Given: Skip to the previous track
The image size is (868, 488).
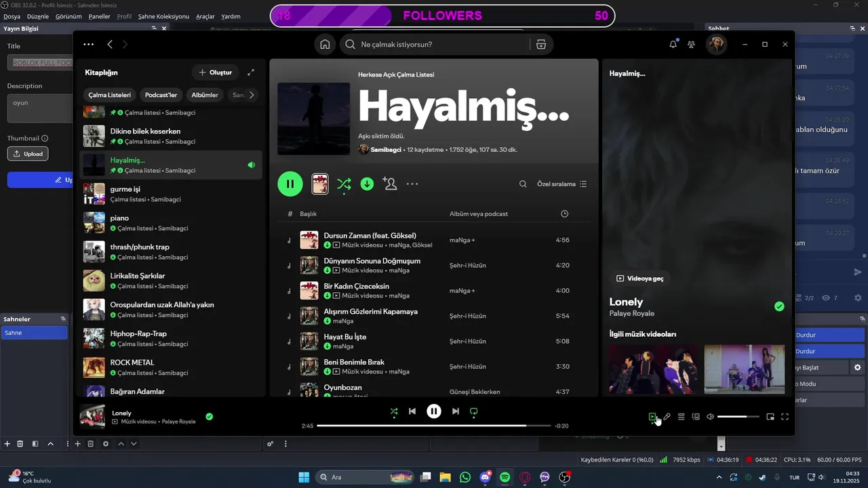Looking at the screenshot, I should [412, 411].
